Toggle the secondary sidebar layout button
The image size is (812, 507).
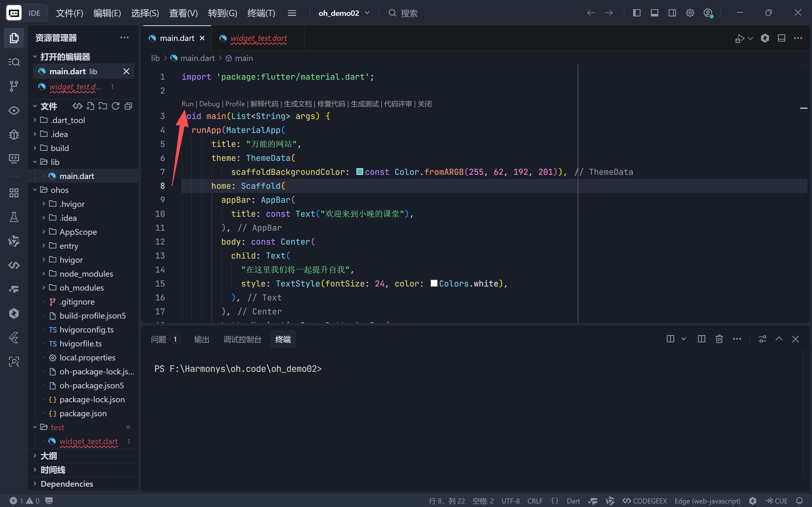pos(672,13)
